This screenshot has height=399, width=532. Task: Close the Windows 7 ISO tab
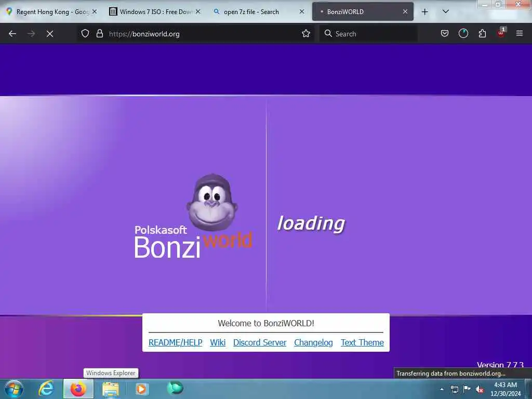(198, 11)
